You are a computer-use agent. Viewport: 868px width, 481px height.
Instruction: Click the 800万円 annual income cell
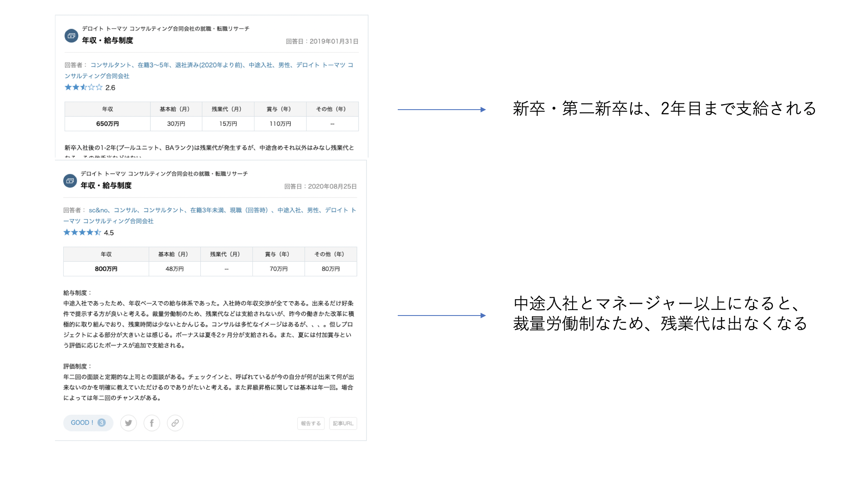106,269
